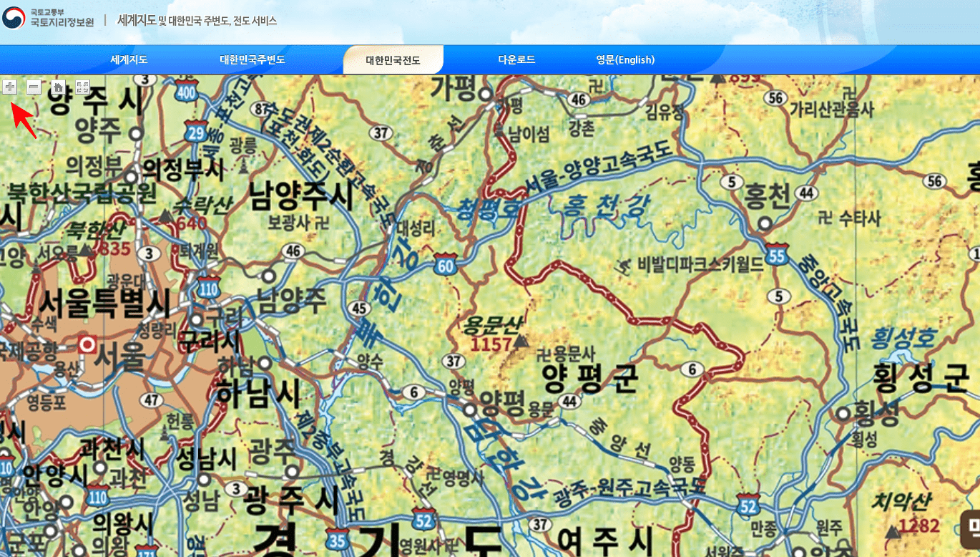Click the 남양주시 label
980x557 pixels.
click(302, 195)
